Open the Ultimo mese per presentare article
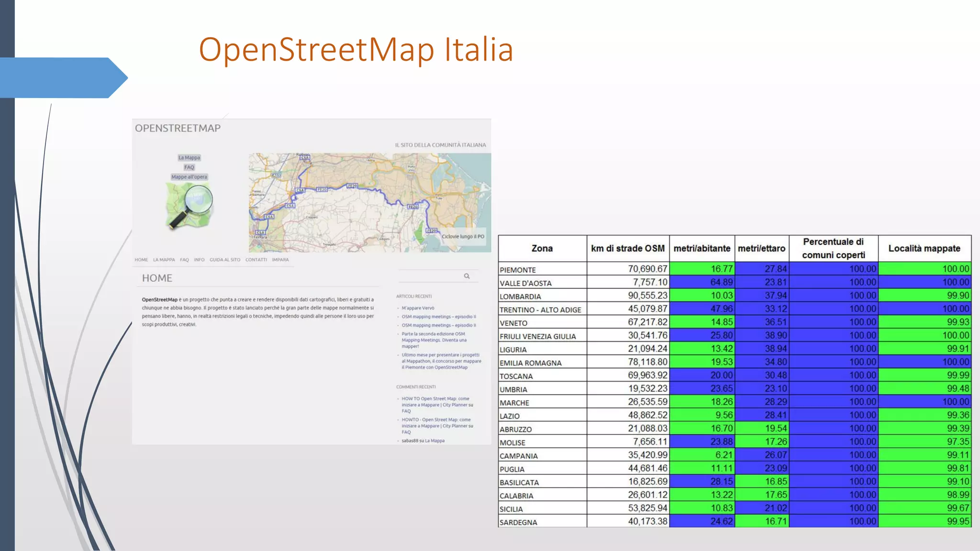 pos(441,361)
